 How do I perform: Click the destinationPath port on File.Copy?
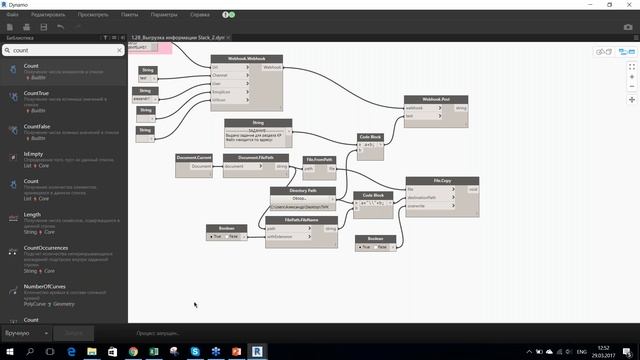coord(431,198)
